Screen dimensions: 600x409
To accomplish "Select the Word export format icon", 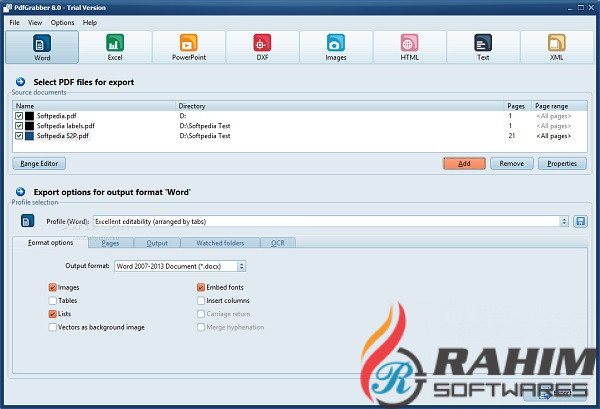I will [x=42, y=47].
